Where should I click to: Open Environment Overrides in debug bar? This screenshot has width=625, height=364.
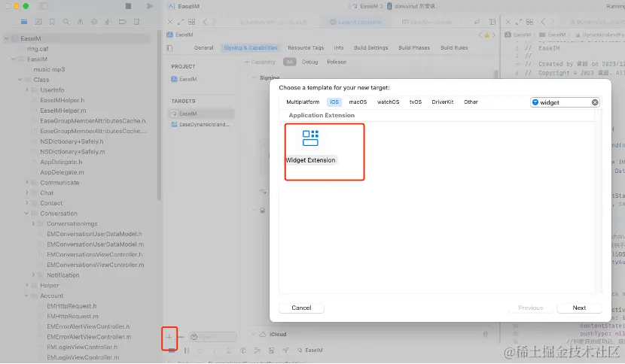(271, 350)
